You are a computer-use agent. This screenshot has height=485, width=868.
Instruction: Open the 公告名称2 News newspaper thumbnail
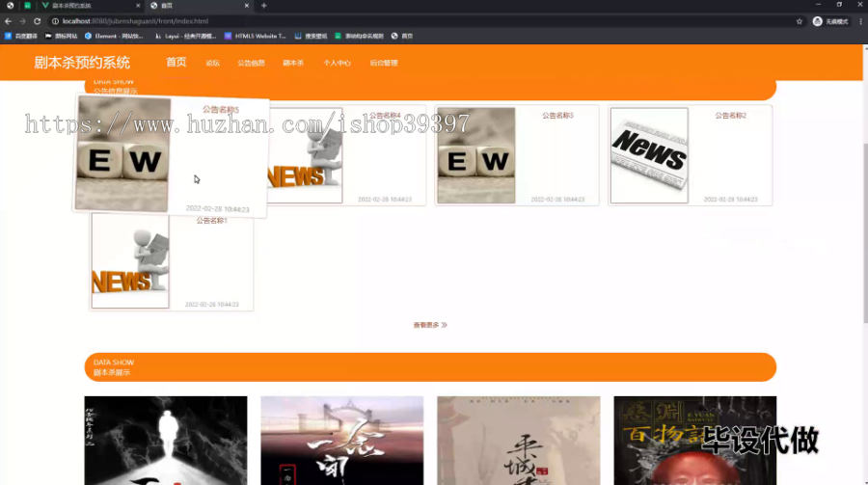click(649, 155)
